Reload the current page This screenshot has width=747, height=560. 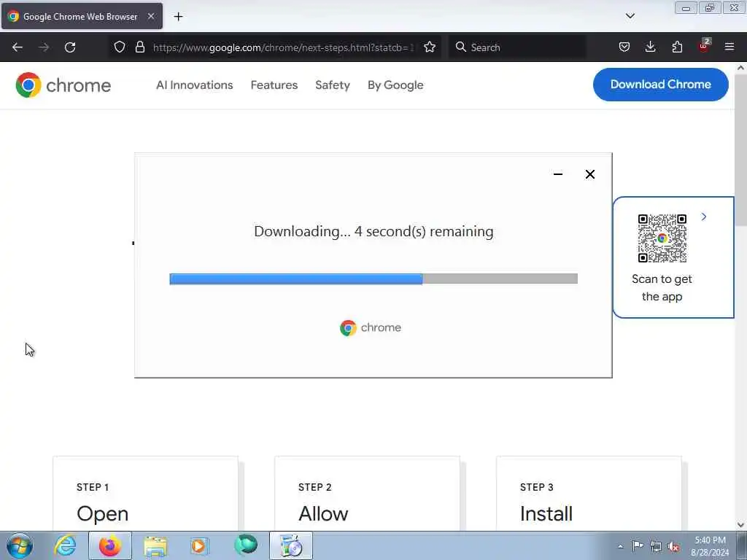pyautogui.click(x=70, y=47)
